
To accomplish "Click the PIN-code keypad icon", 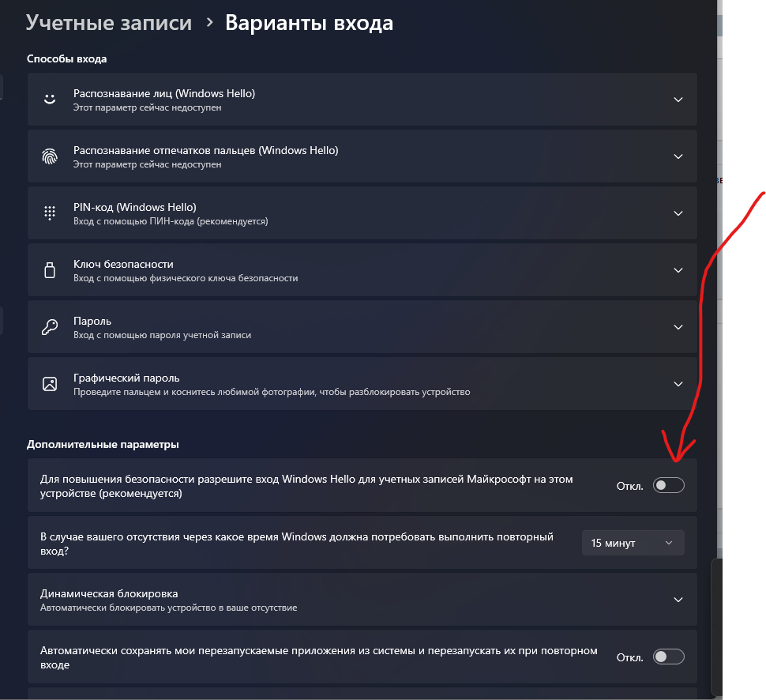I will coord(50,213).
